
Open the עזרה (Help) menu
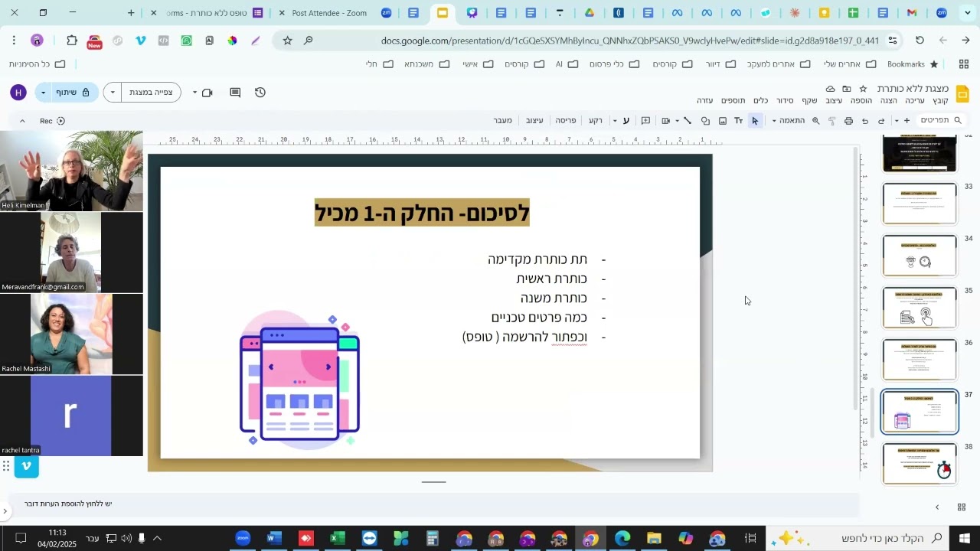coord(705,101)
